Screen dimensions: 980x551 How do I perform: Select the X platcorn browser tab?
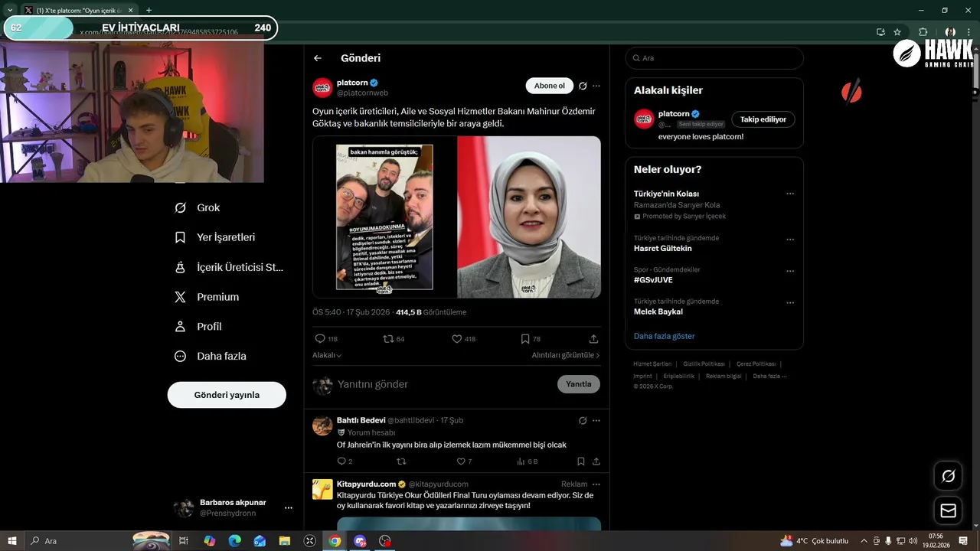coord(78,10)
